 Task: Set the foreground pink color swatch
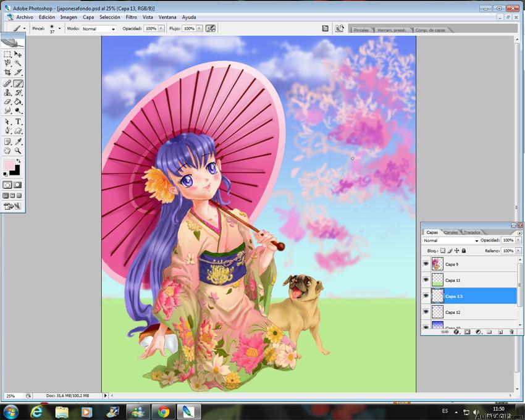point(9,165)
